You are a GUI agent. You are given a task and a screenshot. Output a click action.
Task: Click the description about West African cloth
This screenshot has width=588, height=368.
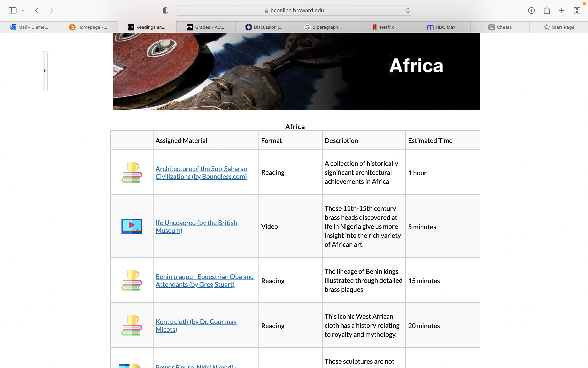tap(362, 325)
